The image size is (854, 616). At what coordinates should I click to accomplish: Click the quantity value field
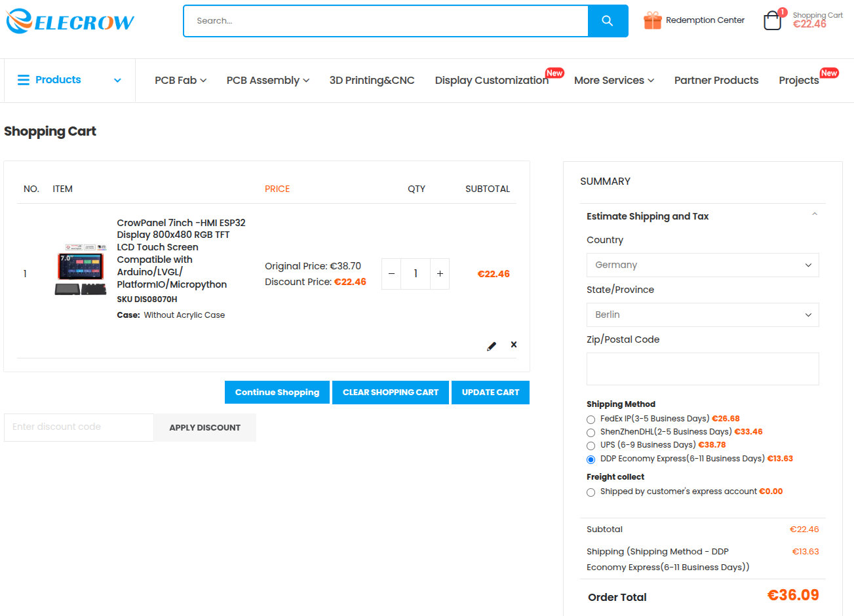click(416, 274)
